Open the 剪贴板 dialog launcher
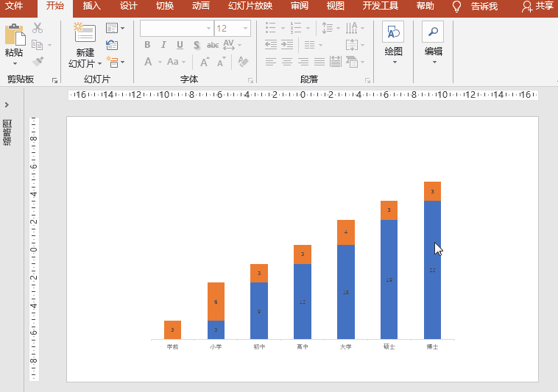Image resolution: width=558 pixels, height=392 pixels. coord(54,81)
